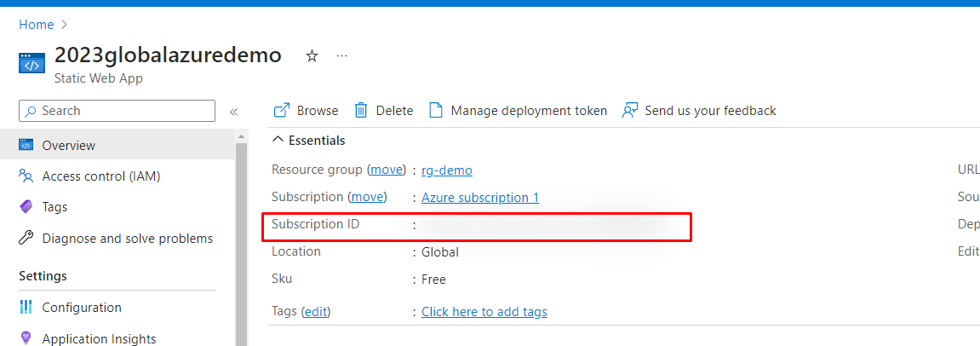Click the feedback person icon
This screenshot has height=346, width=980.
629,111
